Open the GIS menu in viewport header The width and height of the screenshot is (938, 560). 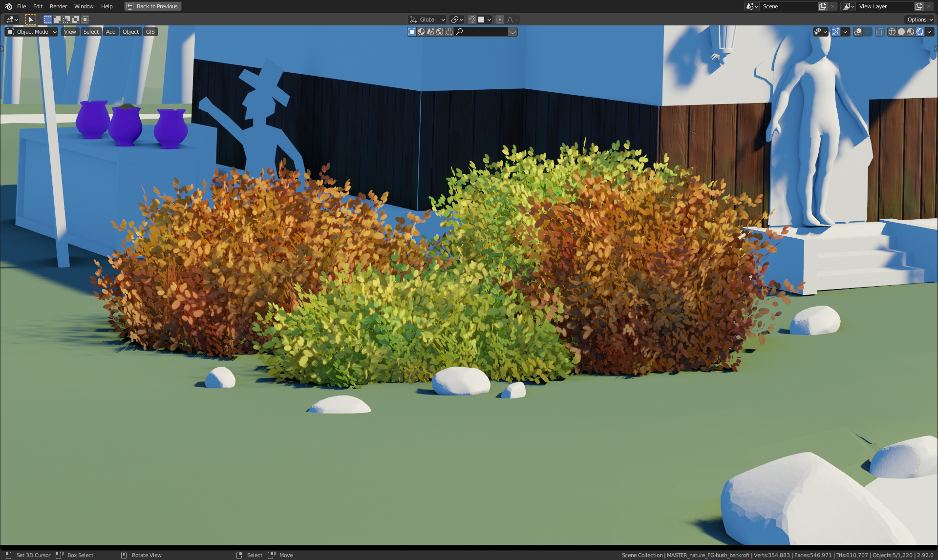(150, 32)
